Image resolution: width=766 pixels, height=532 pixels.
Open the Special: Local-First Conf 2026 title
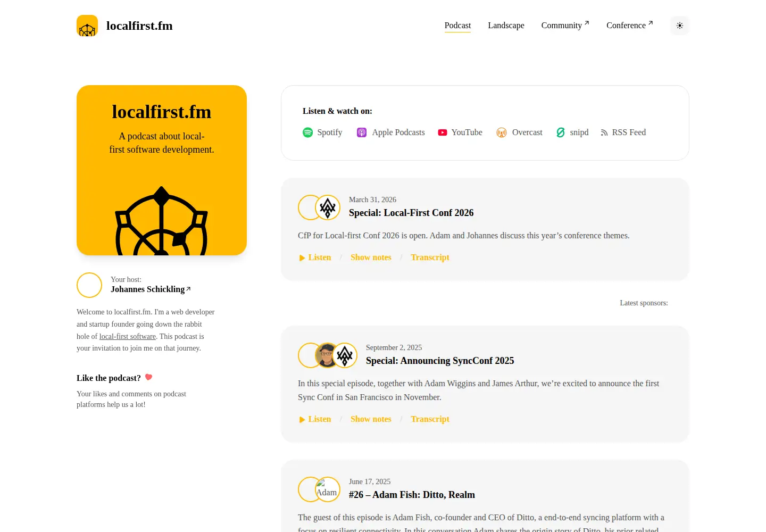[x=411, y=213]
